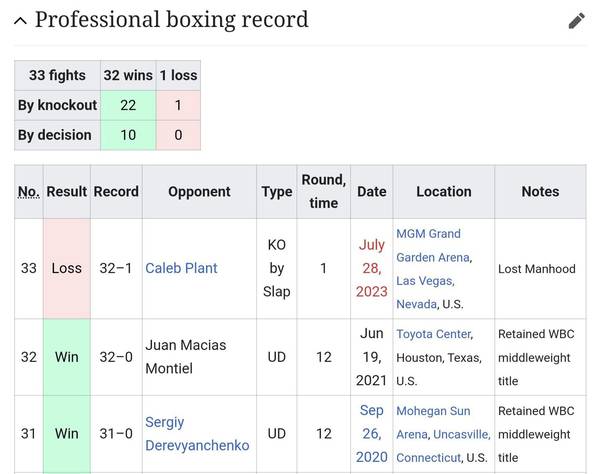
Task: Open the Toyota Center link
Action: [x=433, y=333]
